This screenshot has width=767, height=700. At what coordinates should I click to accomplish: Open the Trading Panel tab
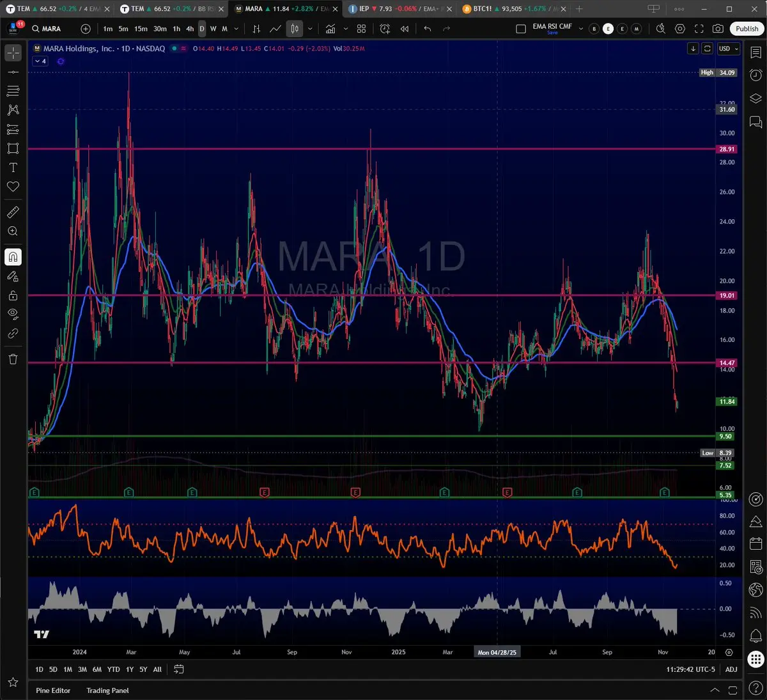107,690
